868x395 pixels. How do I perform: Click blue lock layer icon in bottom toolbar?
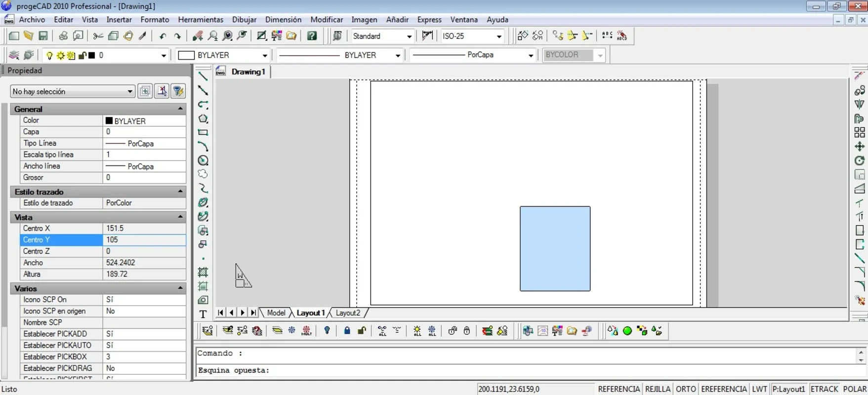347,331
